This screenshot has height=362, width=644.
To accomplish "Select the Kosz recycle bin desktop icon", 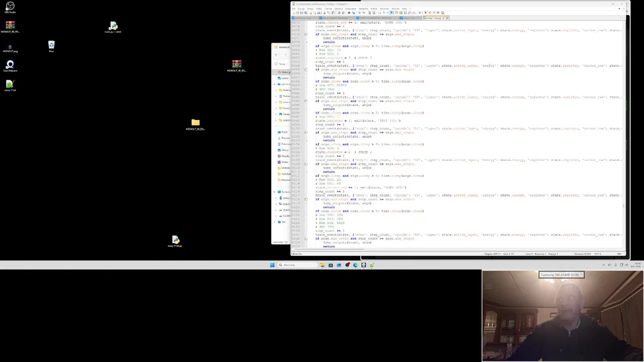I will click(51, 47).
